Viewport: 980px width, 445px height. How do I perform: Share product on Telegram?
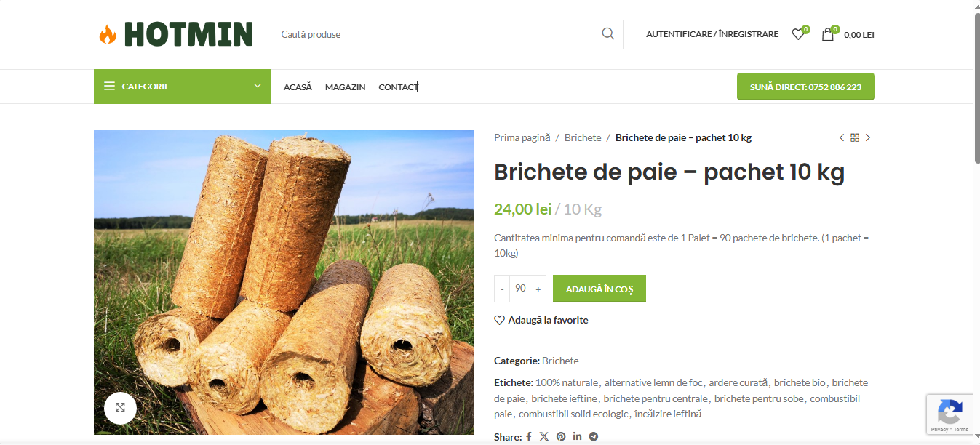click(594, 437)
